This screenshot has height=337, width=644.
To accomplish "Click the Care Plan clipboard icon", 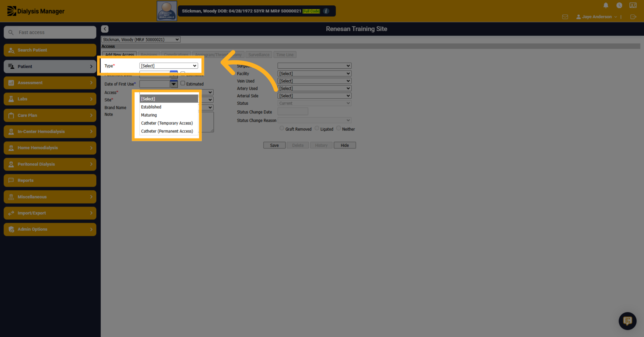I will click(11, 115).
